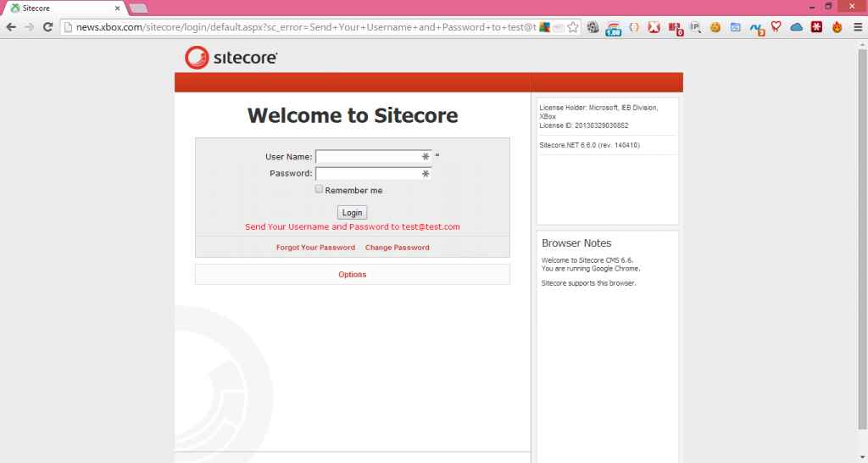Image resolution: width=868 pixels, height=463 pixels.
Task: Click the red X extension icon
Action: point(654,27)
